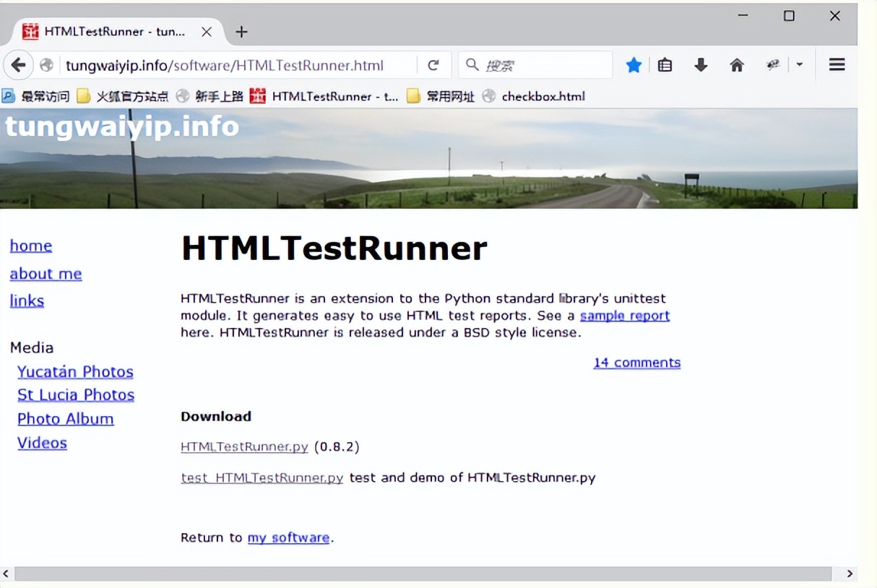This screenshot has width=877, height=588.
Task: Open the Firefox hamburger menu
Action: (x=837, y=64)
